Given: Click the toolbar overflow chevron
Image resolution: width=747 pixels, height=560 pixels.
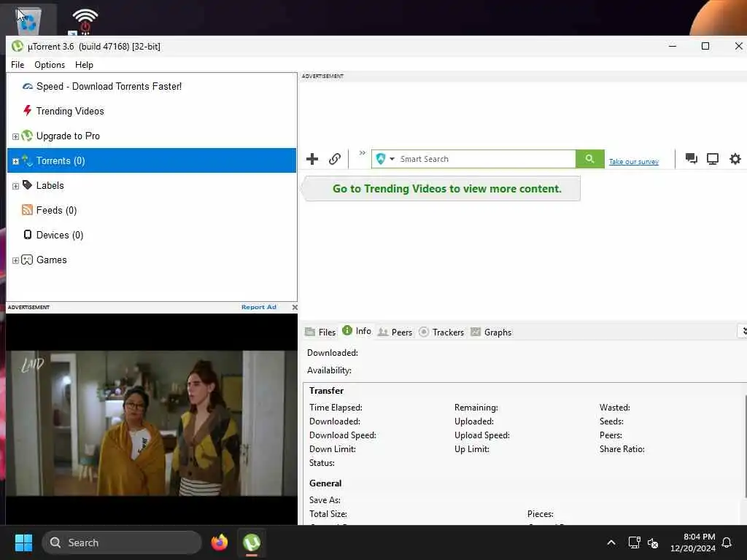Looking at the screenshot, I should [x=363, y=153].
